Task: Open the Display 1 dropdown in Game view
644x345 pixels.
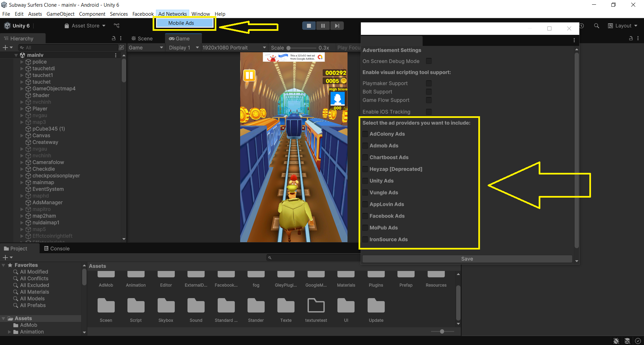Action: coord(183,48)
